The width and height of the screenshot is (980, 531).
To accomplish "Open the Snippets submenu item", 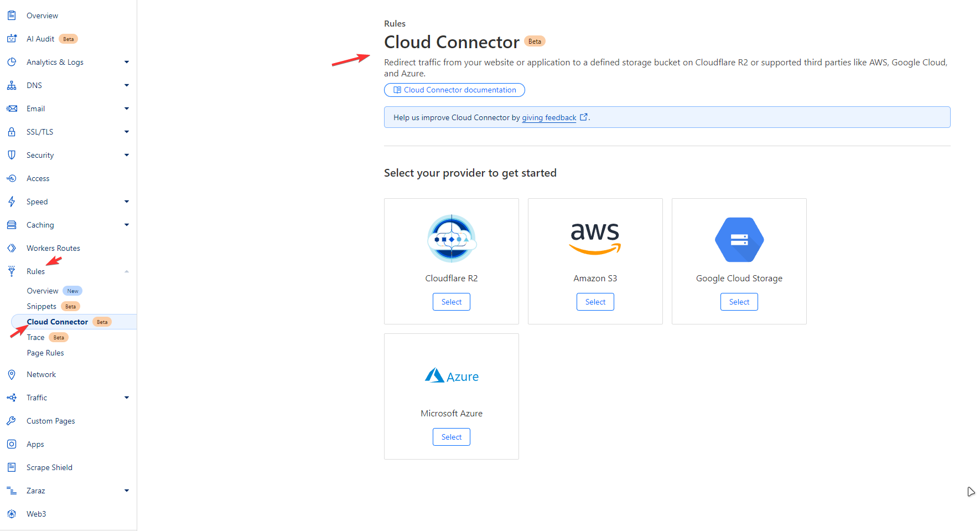I will pyautogui.click(x=42, y=306).
